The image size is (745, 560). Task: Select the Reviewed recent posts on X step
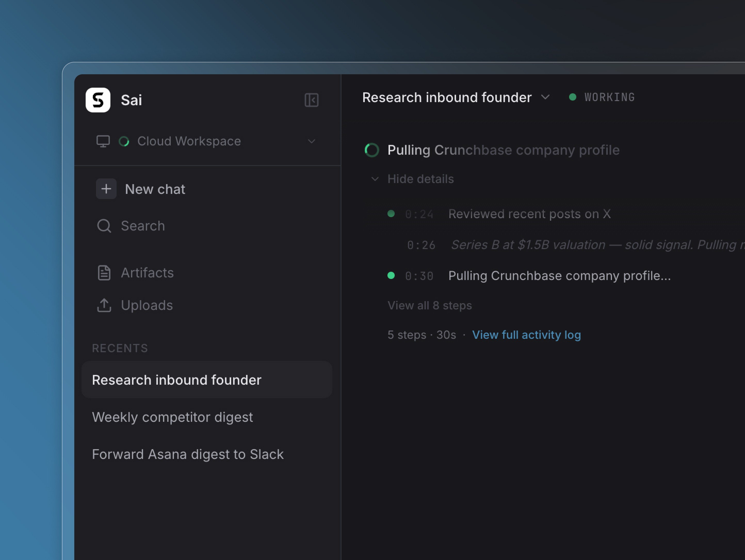(x=529, y=214)
